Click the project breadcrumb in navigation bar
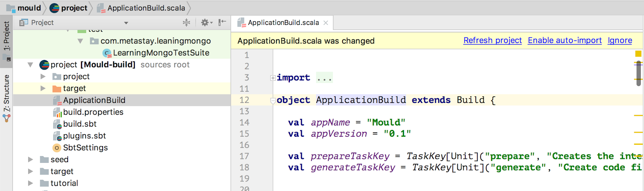The width and height of the screenshot is (644, 191). pos(69,8)
